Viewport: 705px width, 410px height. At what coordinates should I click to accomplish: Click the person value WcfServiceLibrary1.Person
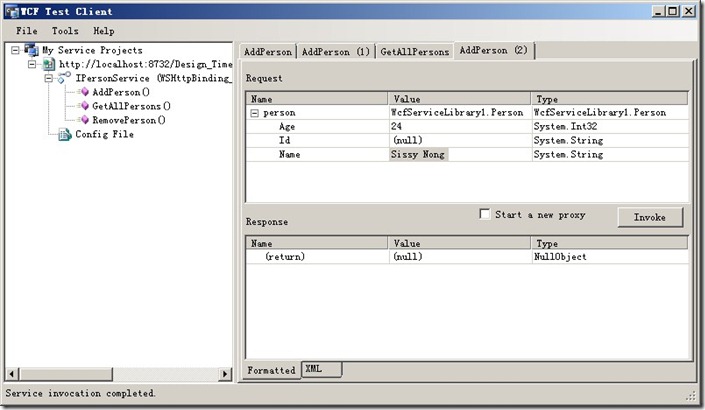(460, 112)
